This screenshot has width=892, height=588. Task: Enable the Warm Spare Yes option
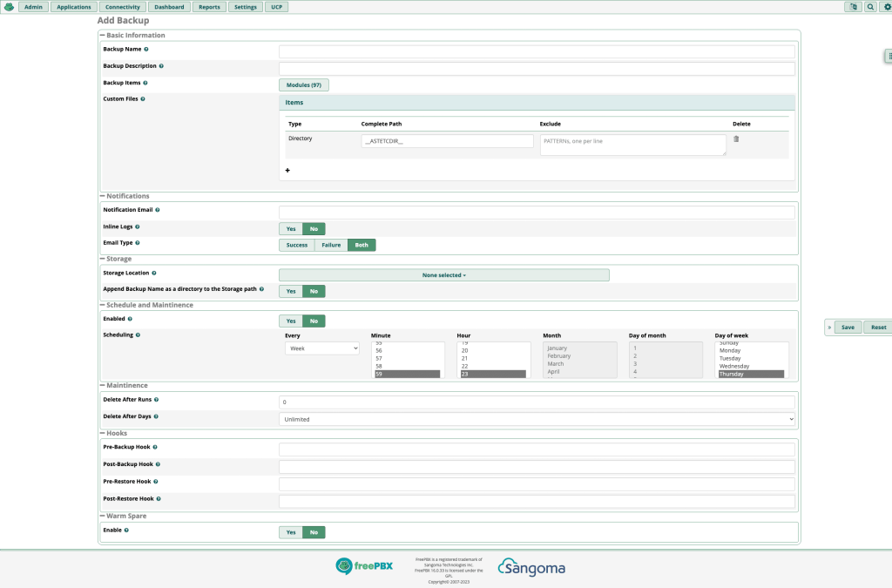point(291,532)
